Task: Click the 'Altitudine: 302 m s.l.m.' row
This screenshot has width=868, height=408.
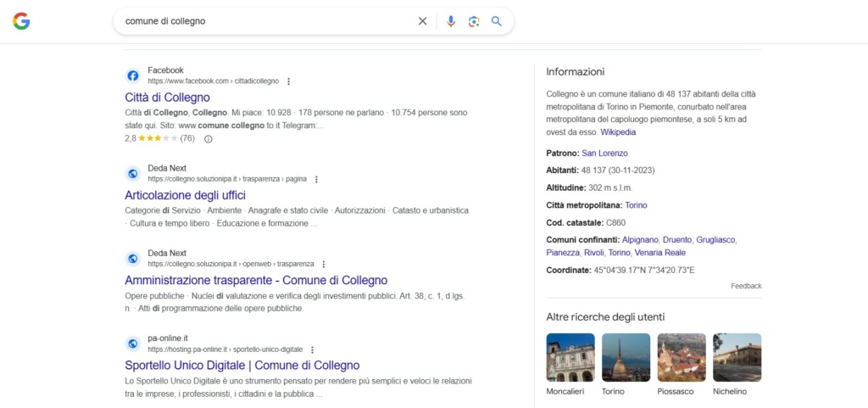Action: tap(589, 187)
